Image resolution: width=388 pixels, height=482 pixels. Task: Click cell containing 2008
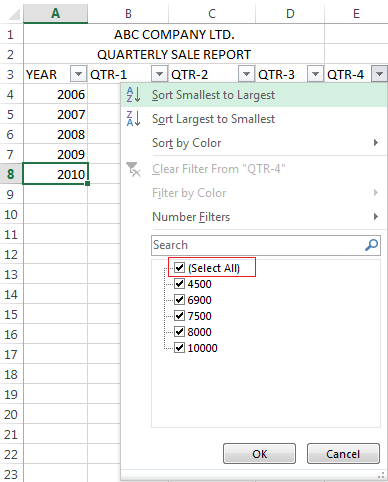[56, 134]
